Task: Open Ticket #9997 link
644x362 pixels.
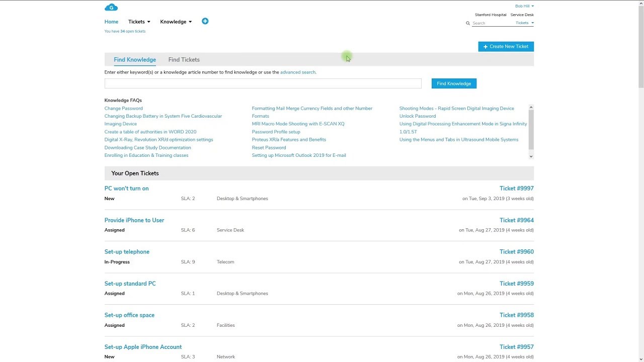Action: pyautogui.click(x=516, y=189)
